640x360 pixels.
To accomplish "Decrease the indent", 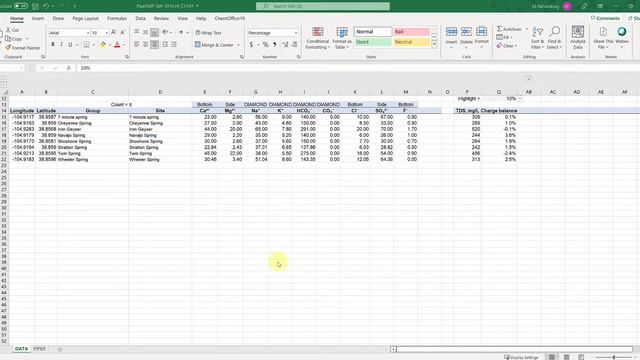I will (x=165, y=44).
